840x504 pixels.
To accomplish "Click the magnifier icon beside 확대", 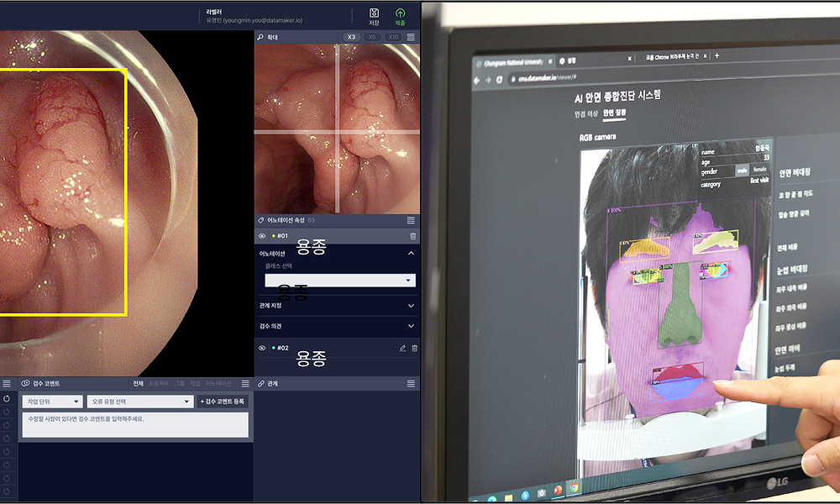I will 260,37.
